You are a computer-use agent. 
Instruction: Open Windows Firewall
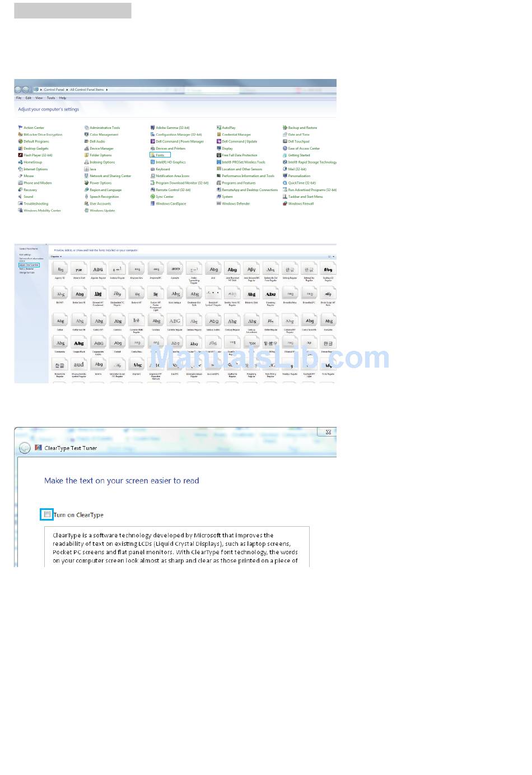(x=298, y=203)
